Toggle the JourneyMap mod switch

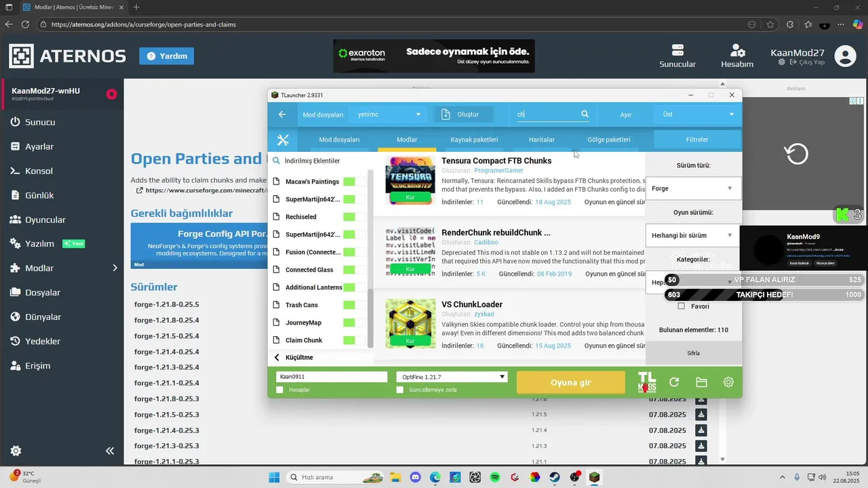point(355,323)
